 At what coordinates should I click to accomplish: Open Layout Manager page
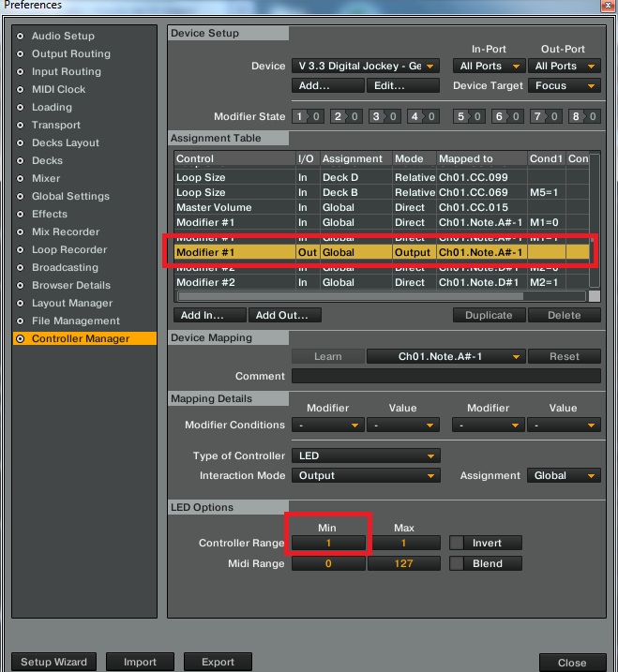(72, 303)
